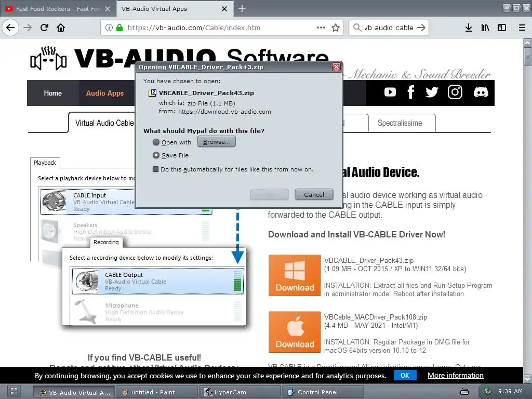Open the More information cookie link
532x399 pixels.
[455, 375]
